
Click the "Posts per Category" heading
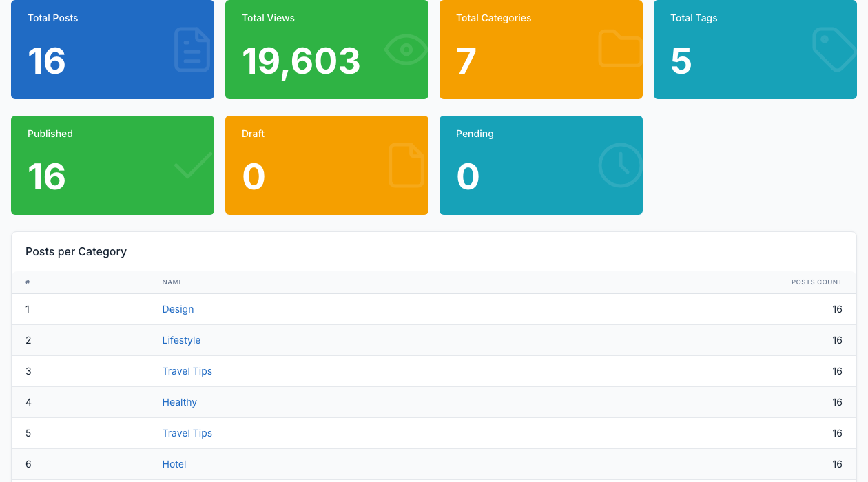click(76, 251)
